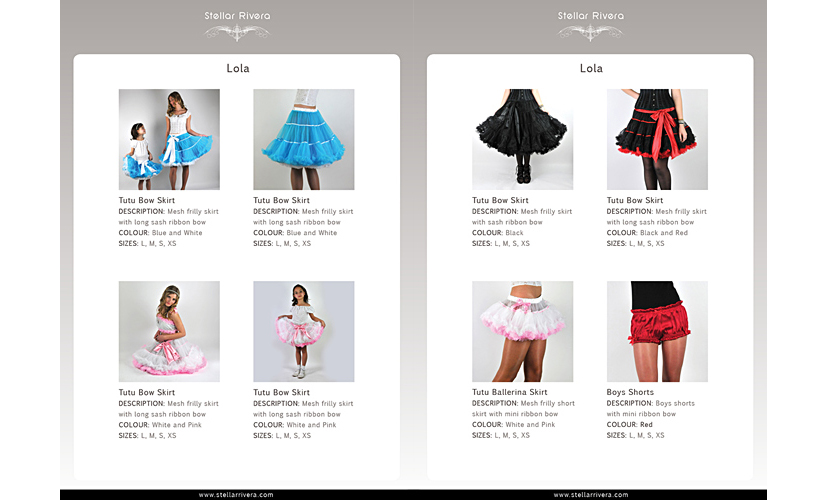Select the Lola heading on the right page
This screenshot has height=500, width=827.
pos(591,69)
